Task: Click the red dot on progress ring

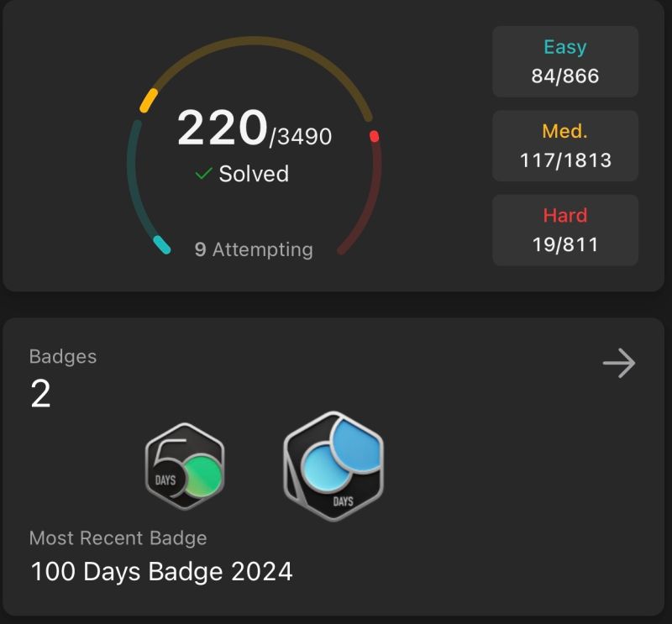Action: click(x=374, y=136)
